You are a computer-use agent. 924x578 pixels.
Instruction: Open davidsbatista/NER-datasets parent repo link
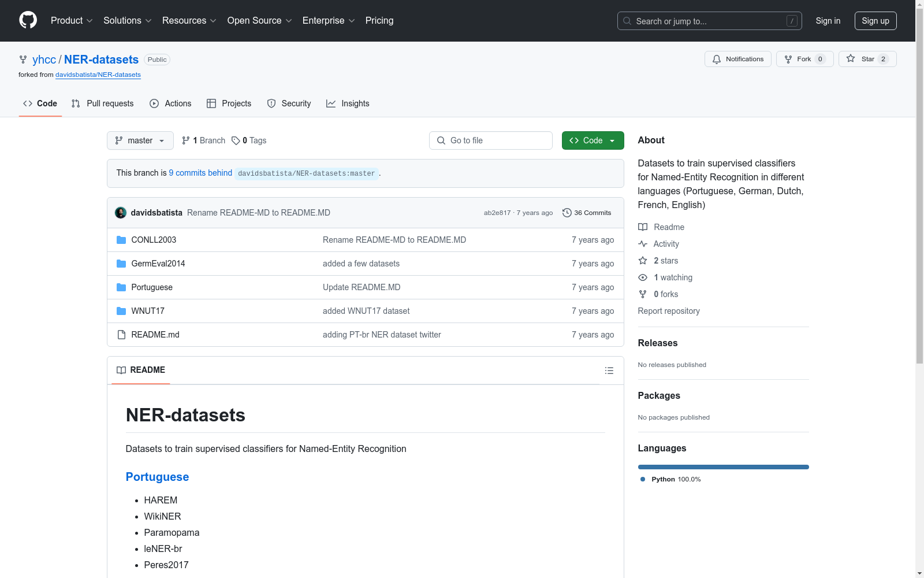pos(98,75)
